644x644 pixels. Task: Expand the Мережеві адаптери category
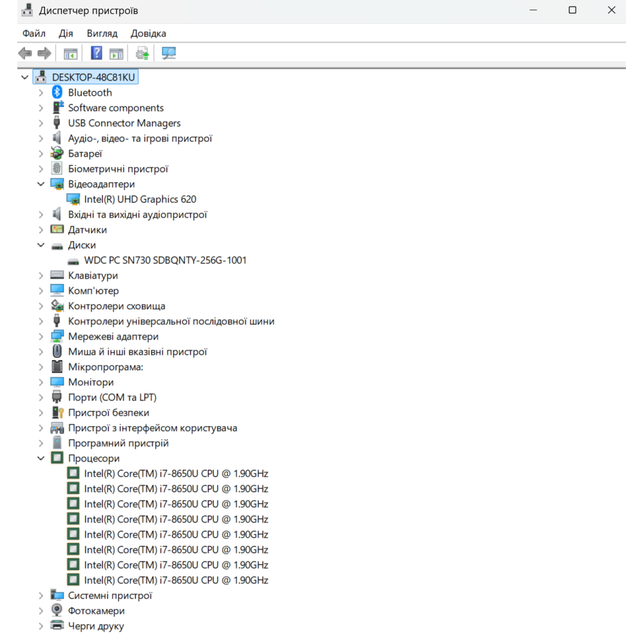[41, 337]
